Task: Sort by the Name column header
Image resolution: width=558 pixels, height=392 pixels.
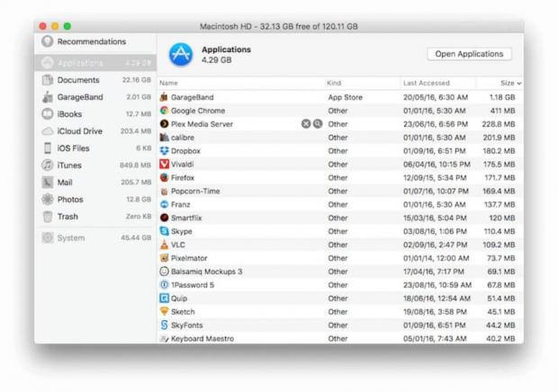Action: tap(169, 83)
